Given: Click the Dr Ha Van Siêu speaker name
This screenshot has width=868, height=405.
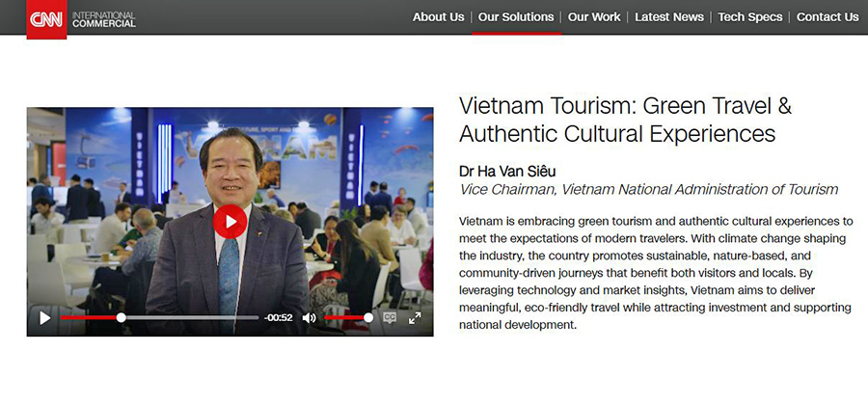Looking at the screenshot, I should coord(507,171).
